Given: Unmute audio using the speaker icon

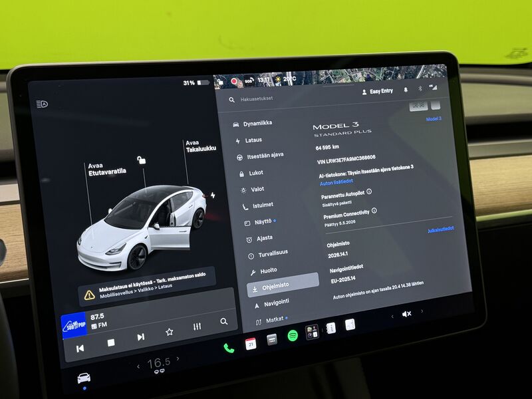Looking at the screenshot, I should point(408,313).
